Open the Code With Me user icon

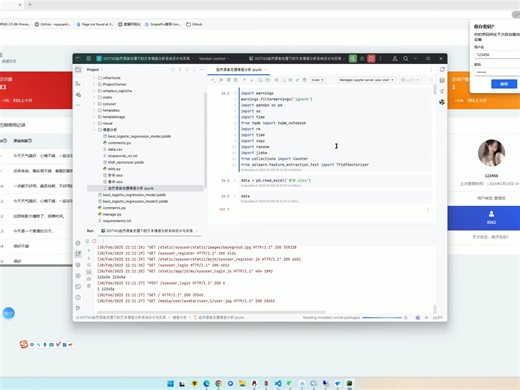(395, 59)
